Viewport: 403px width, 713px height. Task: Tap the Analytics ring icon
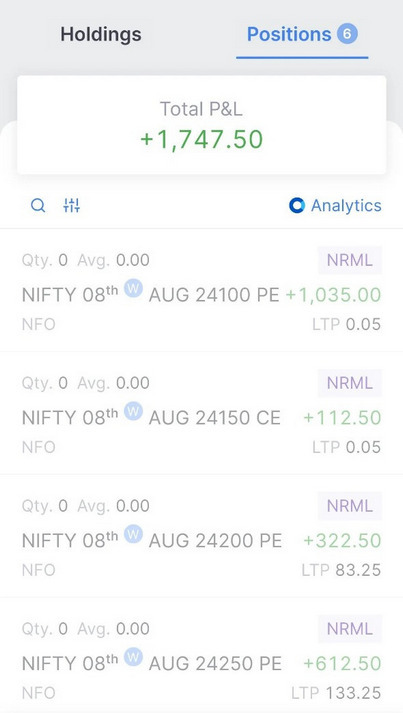pyautogui.click(x=297, y=206)
